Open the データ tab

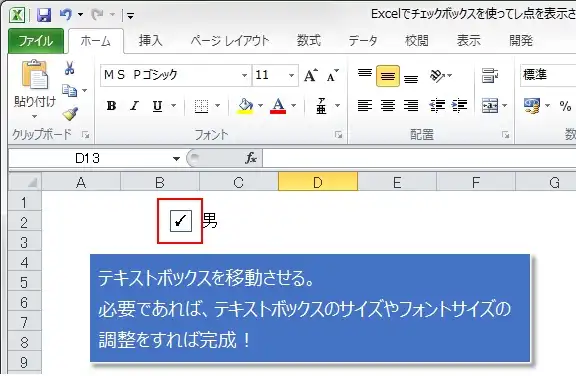point(363,40)
